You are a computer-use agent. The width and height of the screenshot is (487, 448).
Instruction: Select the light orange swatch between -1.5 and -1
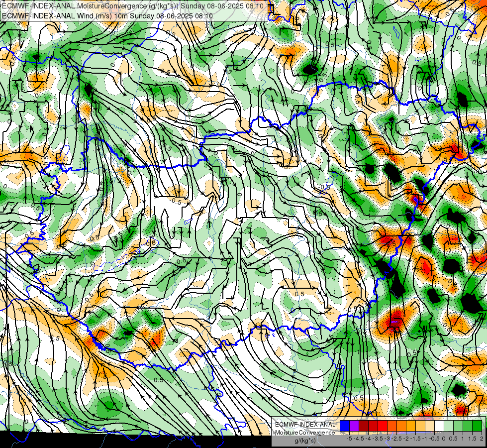point(420,426)
